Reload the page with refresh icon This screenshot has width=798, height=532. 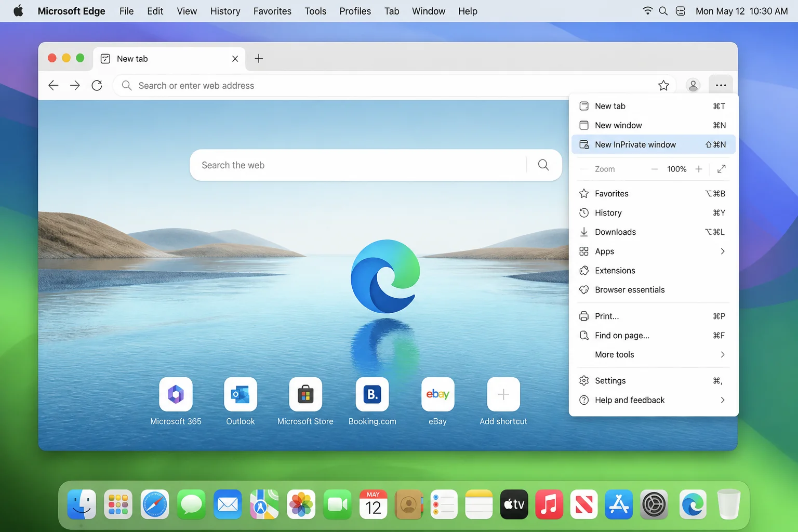point(97,85)
